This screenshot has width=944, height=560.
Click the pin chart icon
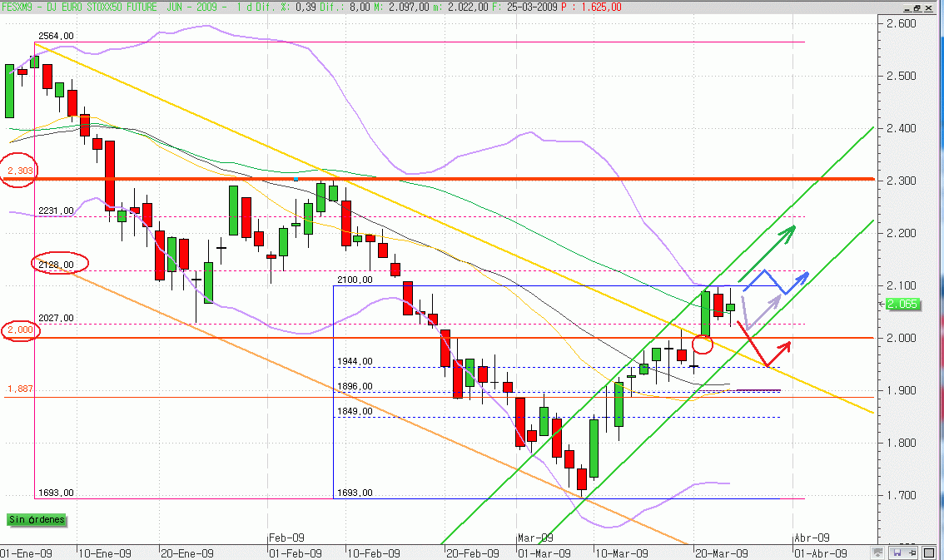click(911, 553)
